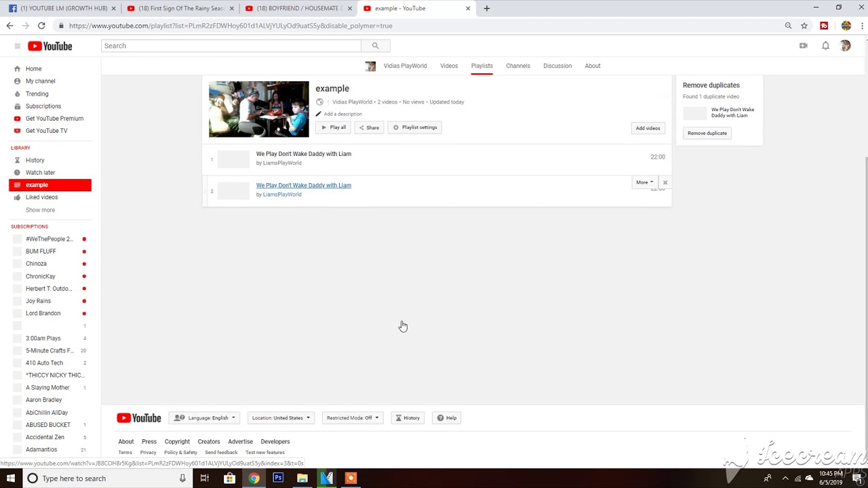Open 5-Minute Crafts subscription
868x488 pixels.
pos(50,350)
